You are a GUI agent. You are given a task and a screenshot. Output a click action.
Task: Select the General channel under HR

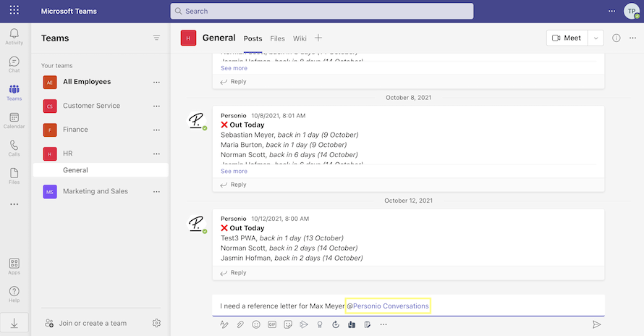[101, 170]
